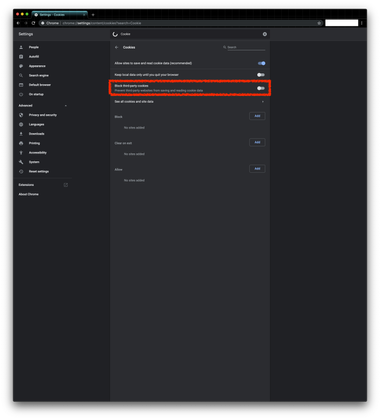The width and height of the screenshot is (380, 419).
Task: Reload the current page
Action: click(33, 23)
